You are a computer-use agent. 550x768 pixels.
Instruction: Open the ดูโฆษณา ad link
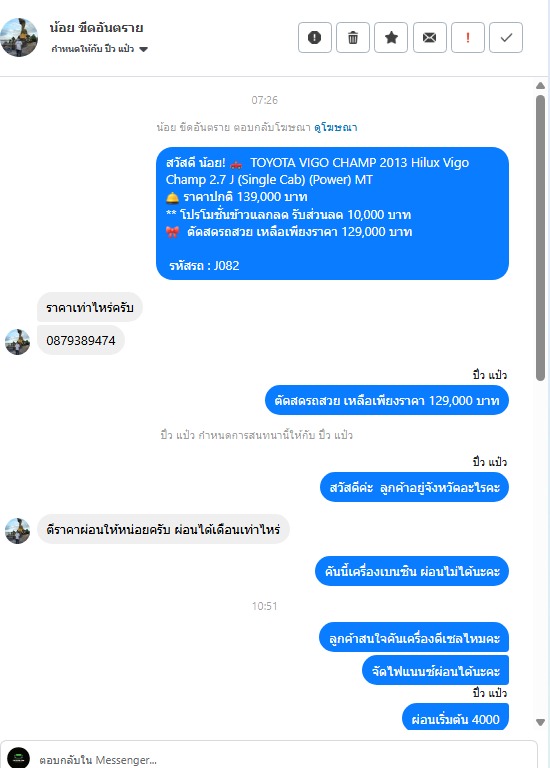tap(336, 127)
